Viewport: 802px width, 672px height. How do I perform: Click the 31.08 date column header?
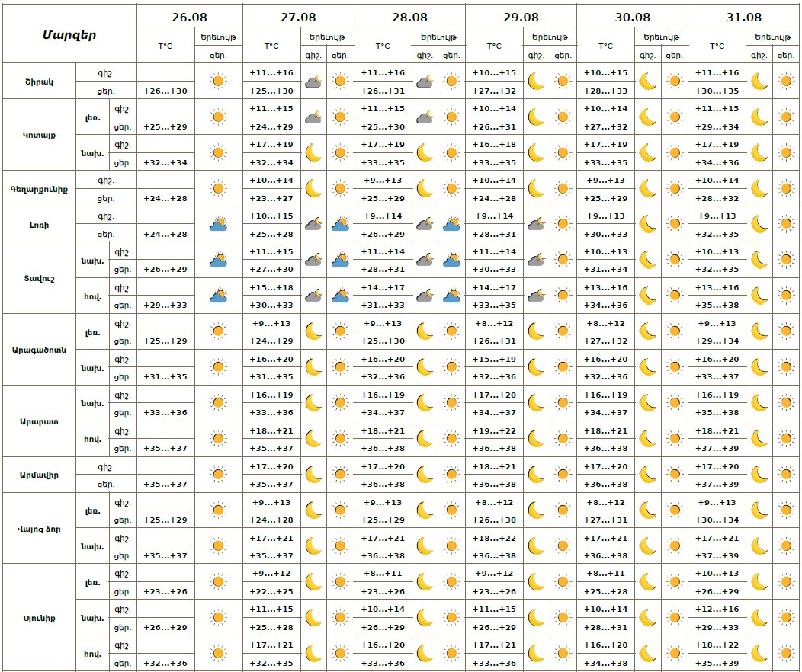pyautogui.click(x=743, y=15)
